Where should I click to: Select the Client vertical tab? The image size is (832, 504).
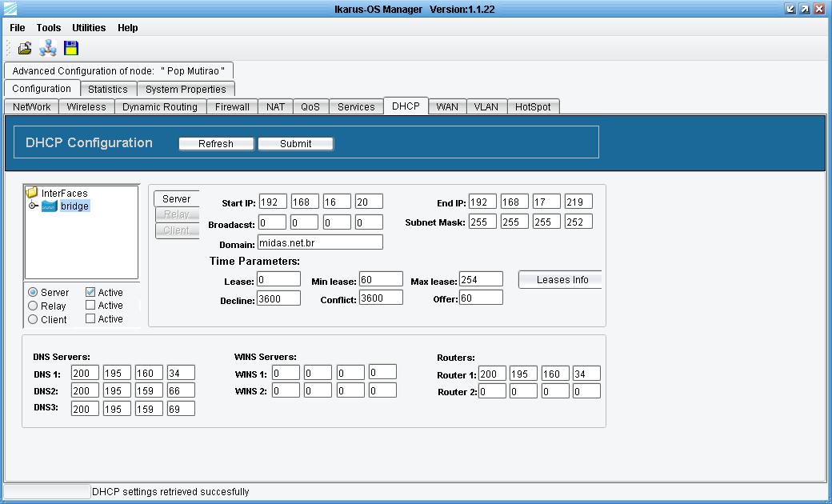coord(177,230)
